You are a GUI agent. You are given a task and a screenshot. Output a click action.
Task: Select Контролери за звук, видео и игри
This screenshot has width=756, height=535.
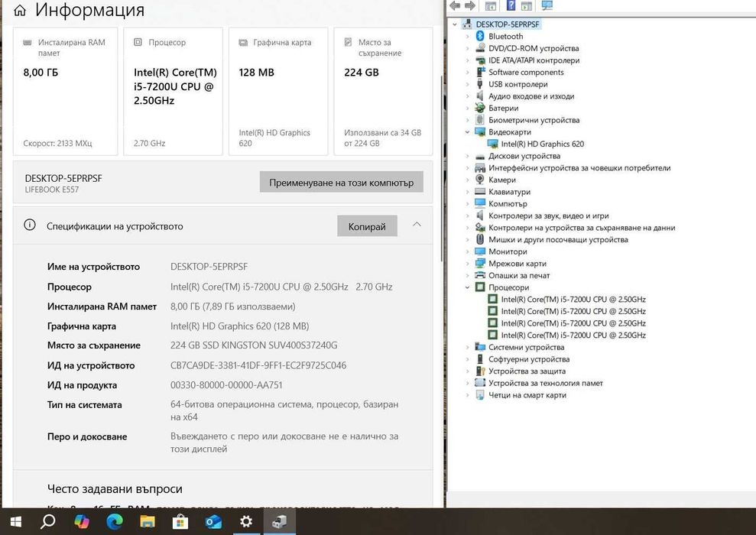pyautogui.click(x=548, y=216)
